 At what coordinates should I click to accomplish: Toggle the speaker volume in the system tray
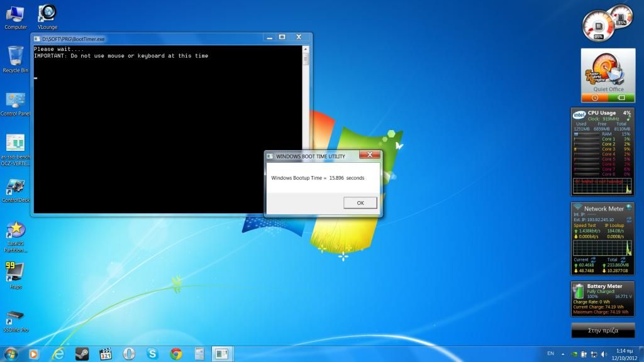(604, 354)
